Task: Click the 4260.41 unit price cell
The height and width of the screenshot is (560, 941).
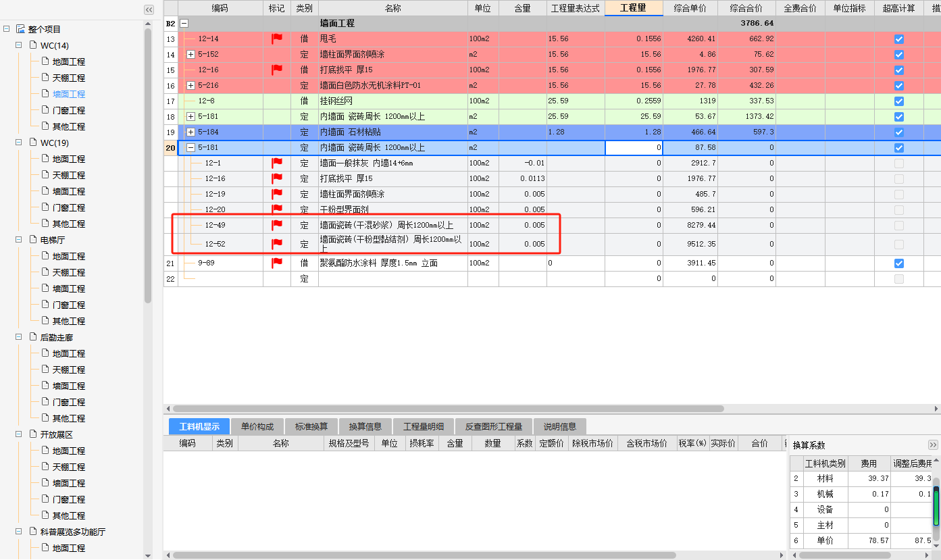Action: point(692,39)
